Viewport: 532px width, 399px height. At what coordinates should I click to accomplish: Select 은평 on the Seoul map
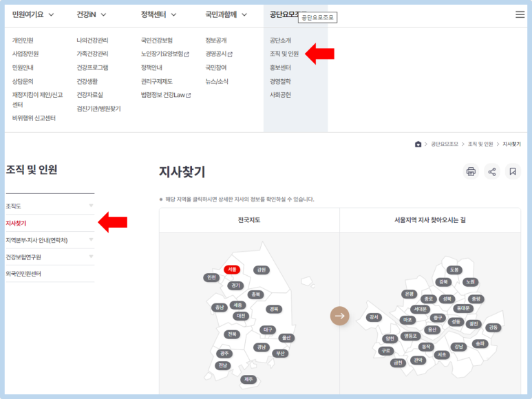point(409,294)
